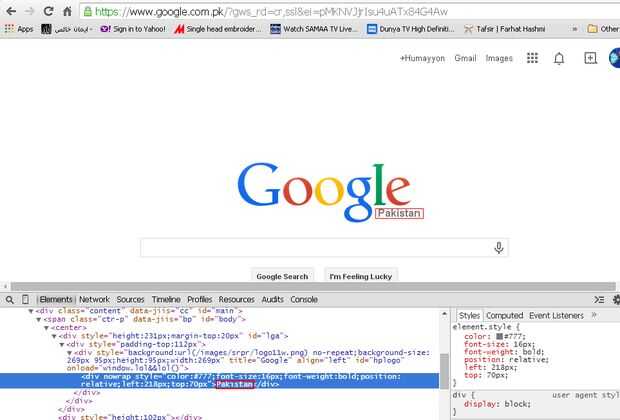Collapse the div class content node

pyautogui.click(x=31, y=311)
